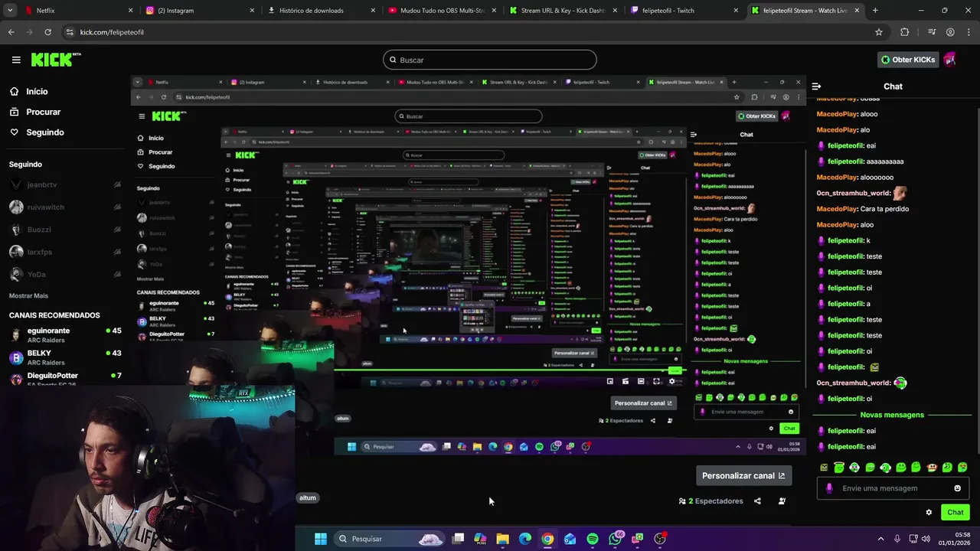Open recommended channel DieguitoPotter
The height and width of the screenshot is (551, 980).
point(65,377)
